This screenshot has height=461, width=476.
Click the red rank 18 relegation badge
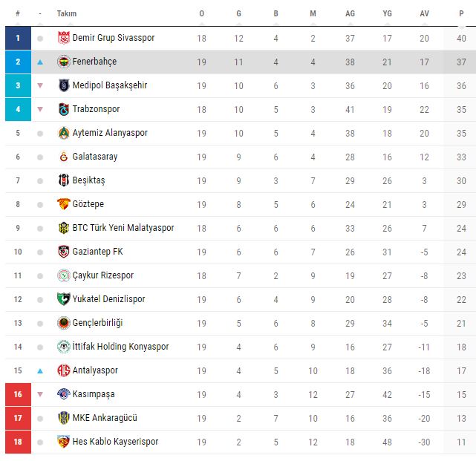coord(18,442)
